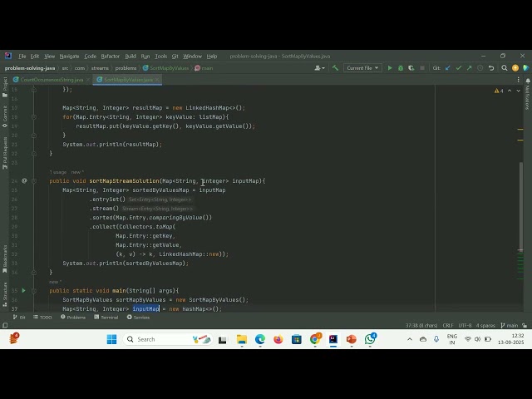Click the gutter icon on line 24
Image resolution: width=532 pixels, height=399 pixels.
click(24, 181)
